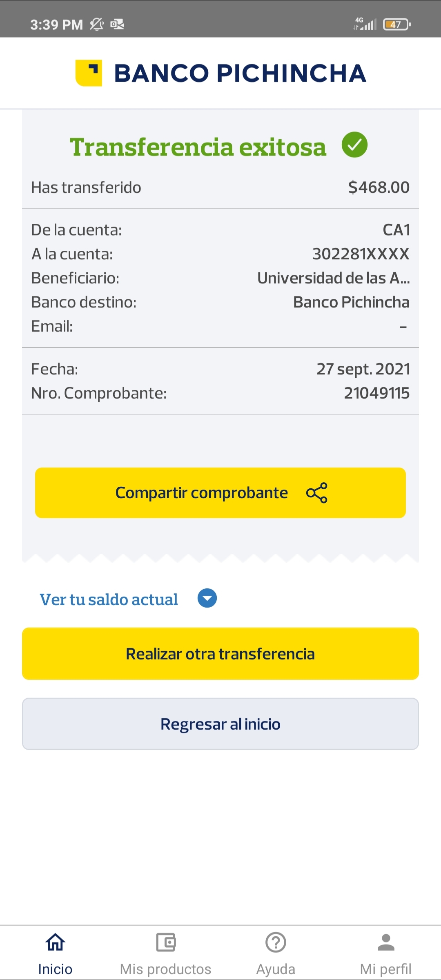Switch to the Ayuda tab label
This screenshot has height=980, width=441.
coord(276,969)
